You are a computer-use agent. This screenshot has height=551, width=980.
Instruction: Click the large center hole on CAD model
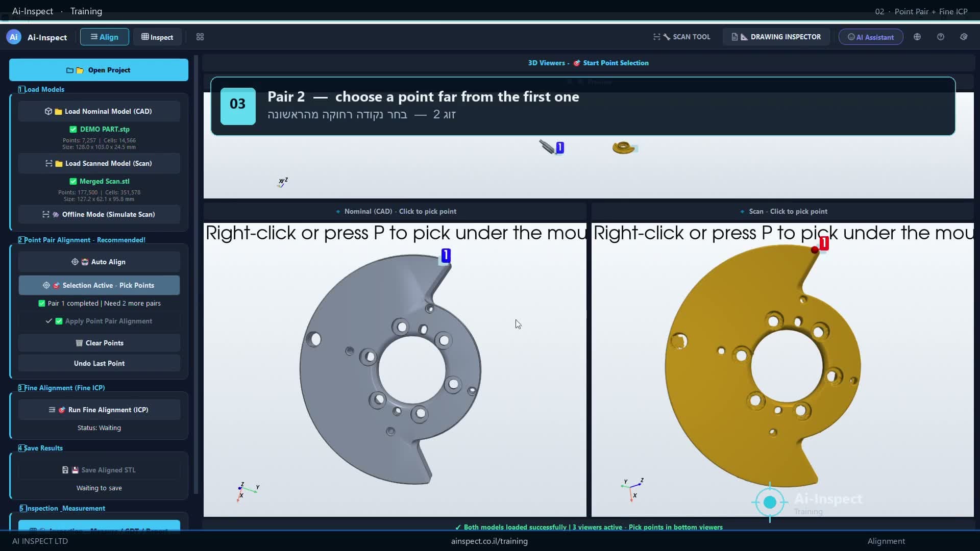coord(412,370)
